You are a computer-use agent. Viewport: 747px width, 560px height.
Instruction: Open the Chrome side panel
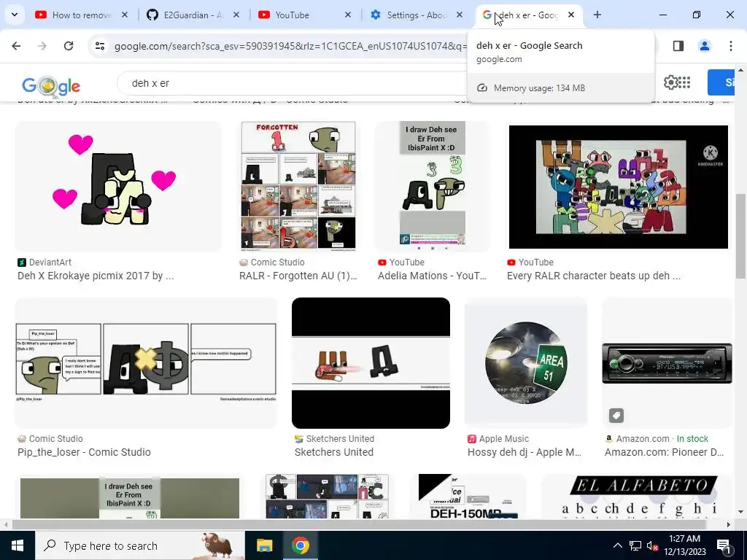[x=678, y=46]
